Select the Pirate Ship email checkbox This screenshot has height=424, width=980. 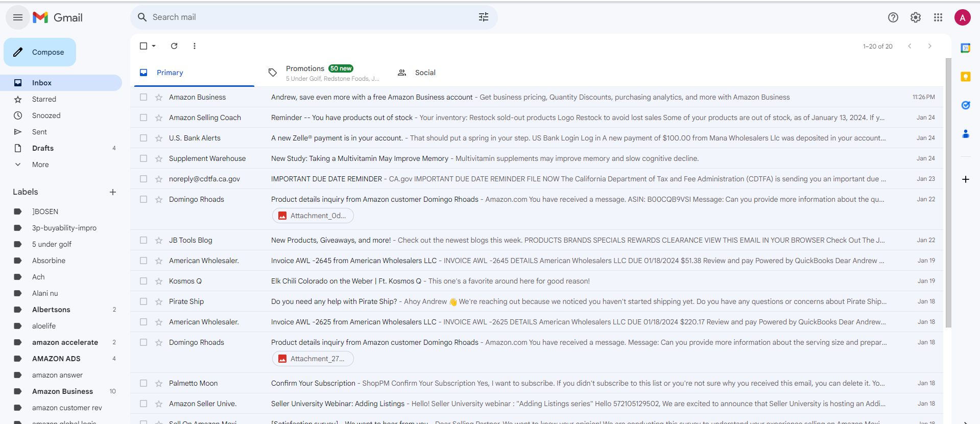[144, 301]
